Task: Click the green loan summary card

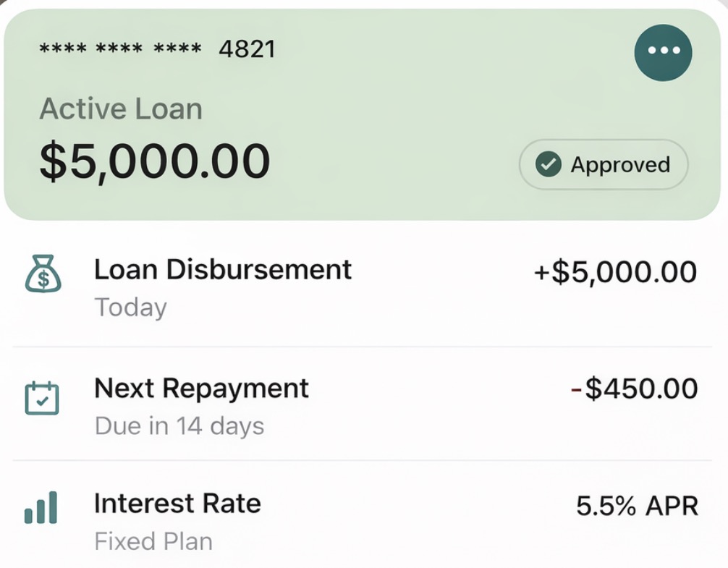Action: (x=362, y=114)
